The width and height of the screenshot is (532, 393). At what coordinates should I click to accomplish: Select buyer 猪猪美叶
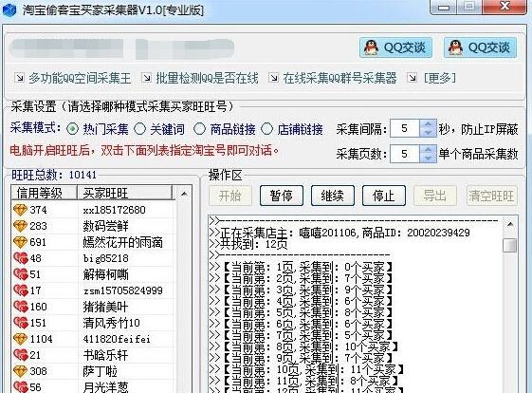tap(106, 307)
